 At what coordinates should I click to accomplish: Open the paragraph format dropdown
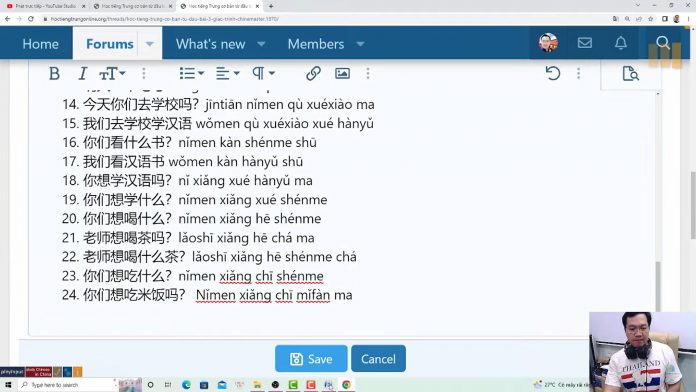[x=264, y=73]
